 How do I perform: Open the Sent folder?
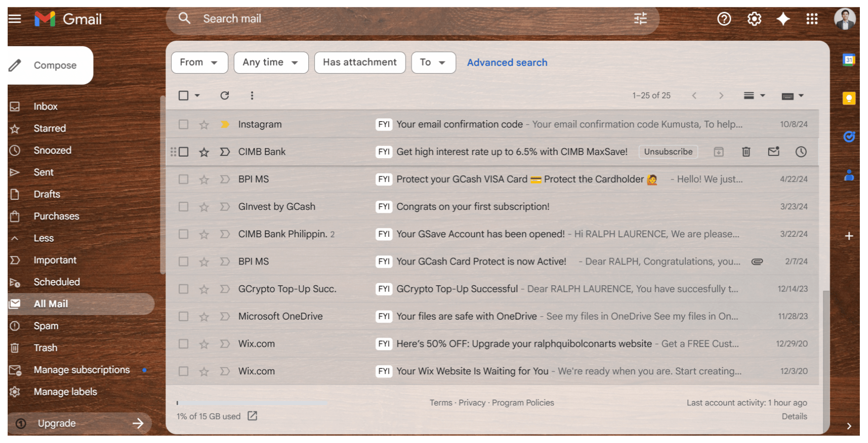[43, 172]
